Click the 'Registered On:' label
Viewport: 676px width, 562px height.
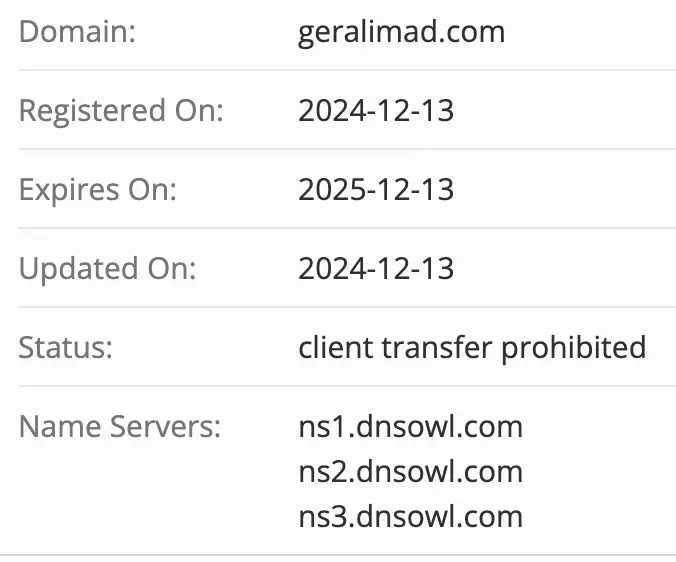(121, 110)
